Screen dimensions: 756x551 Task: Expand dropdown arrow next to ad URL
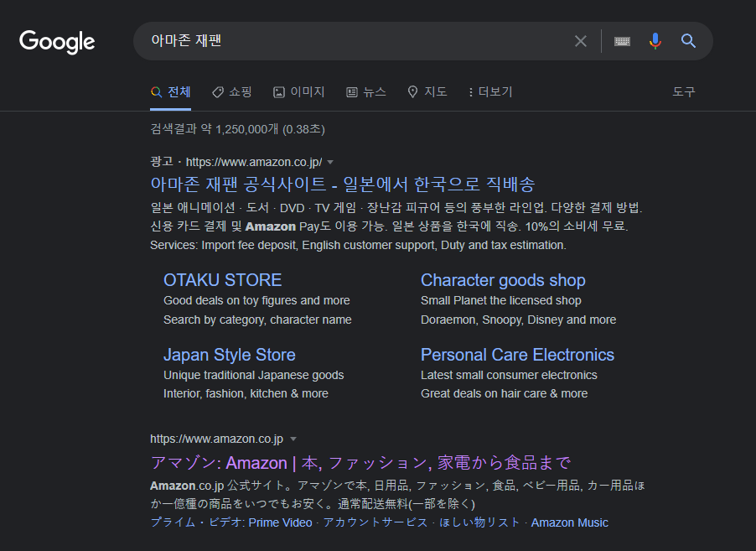pos(330,162)
